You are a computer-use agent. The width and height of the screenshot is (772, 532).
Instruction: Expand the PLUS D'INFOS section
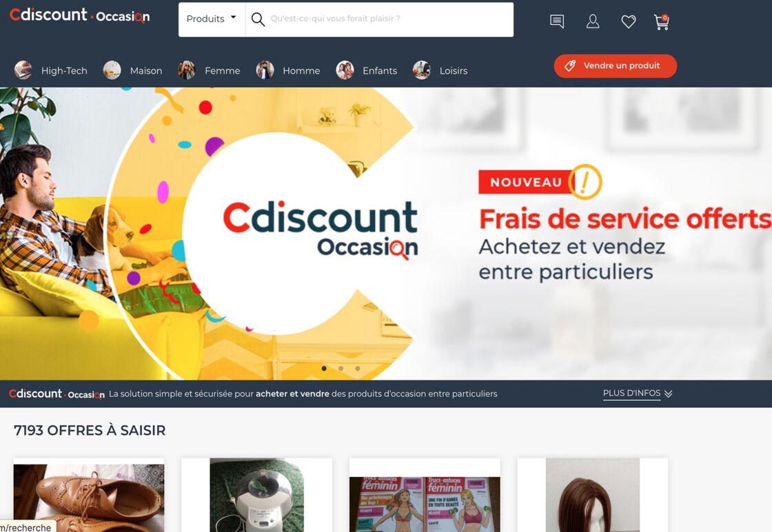(638, 393)
